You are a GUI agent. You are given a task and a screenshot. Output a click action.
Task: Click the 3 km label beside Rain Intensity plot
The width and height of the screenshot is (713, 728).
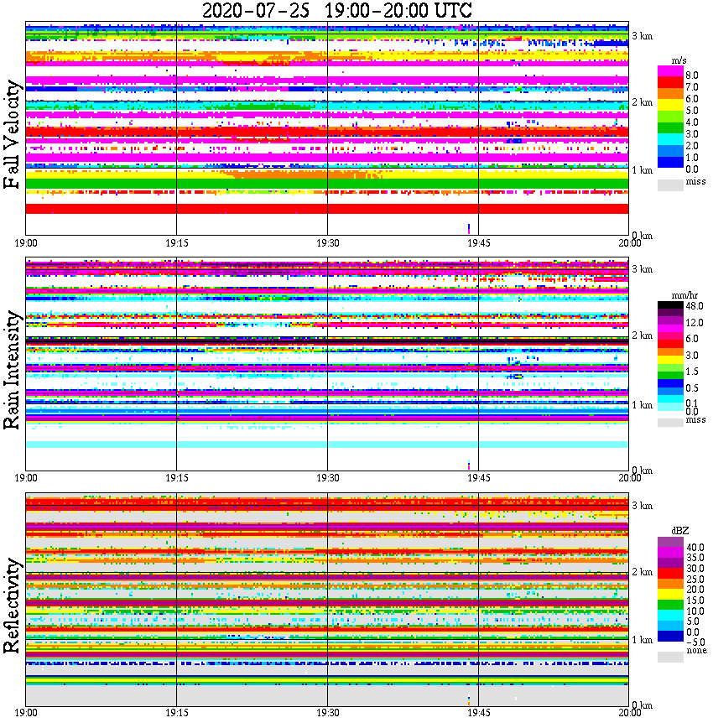(x=642, y=269)
